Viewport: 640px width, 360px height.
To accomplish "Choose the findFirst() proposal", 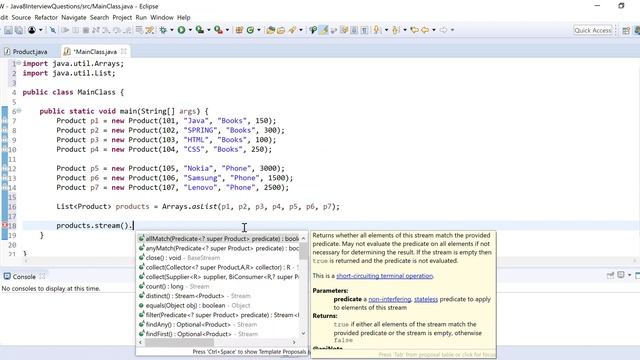I will [219, 334].
